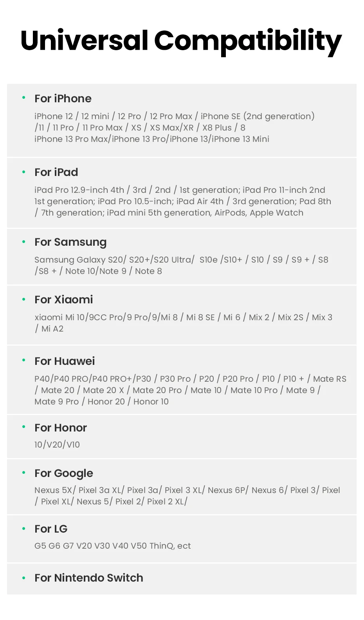364x620 pixels.
Task: Click the green bullet beside For iPhone
Action: coord(24,98)
